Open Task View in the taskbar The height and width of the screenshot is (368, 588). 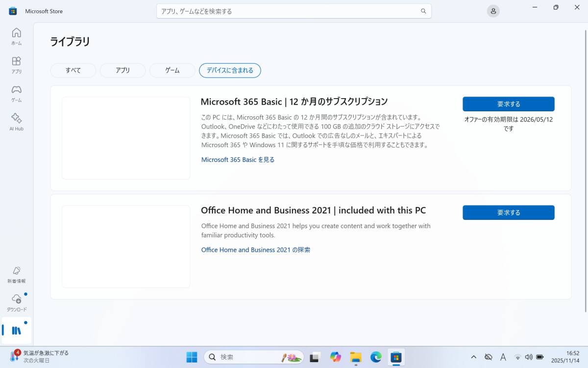pos(315,357)
